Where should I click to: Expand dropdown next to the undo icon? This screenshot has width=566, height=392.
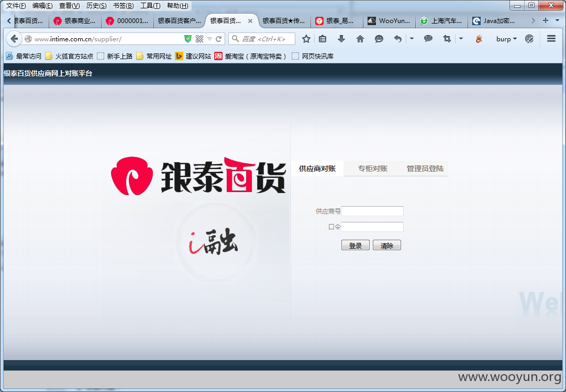[412, 38]
